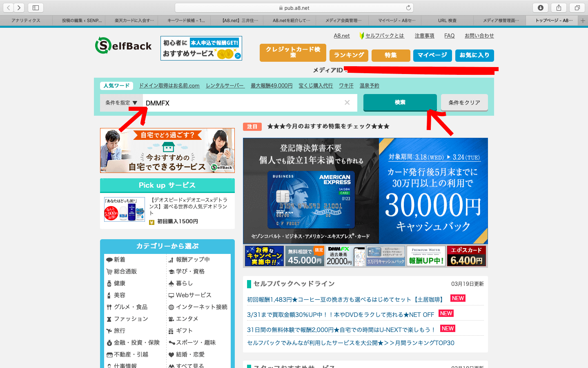The height and width of the screenshot is (368, 588).
Task: Open the American Express 30,000円 banner
Action: click(x=365, y=191)
